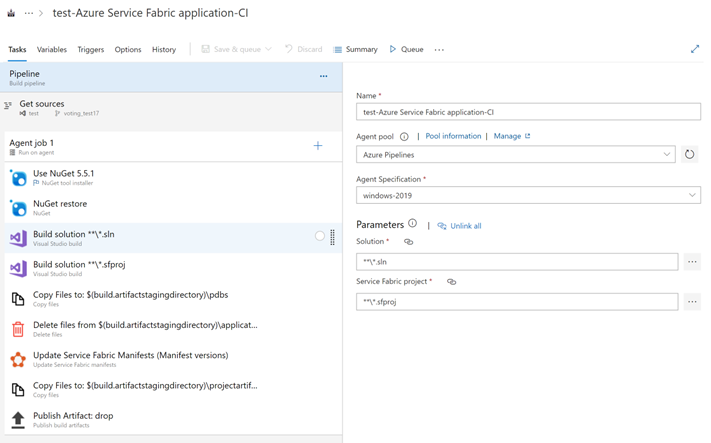Image resolution: width=711 pixels, height=443 pixels.
Task: Click the pipeline Name input field
Action: (x=528, y=113)
